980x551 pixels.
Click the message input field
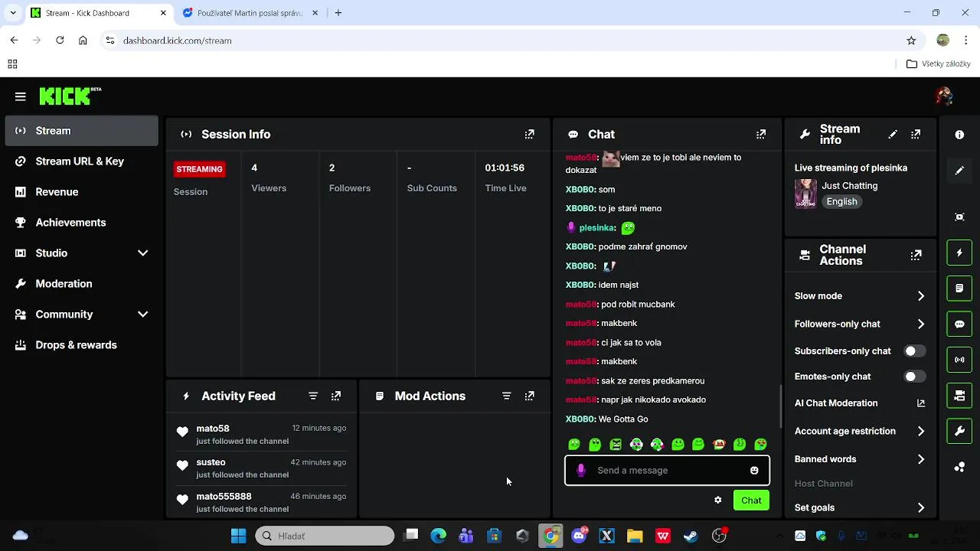[x=667, y=471]
